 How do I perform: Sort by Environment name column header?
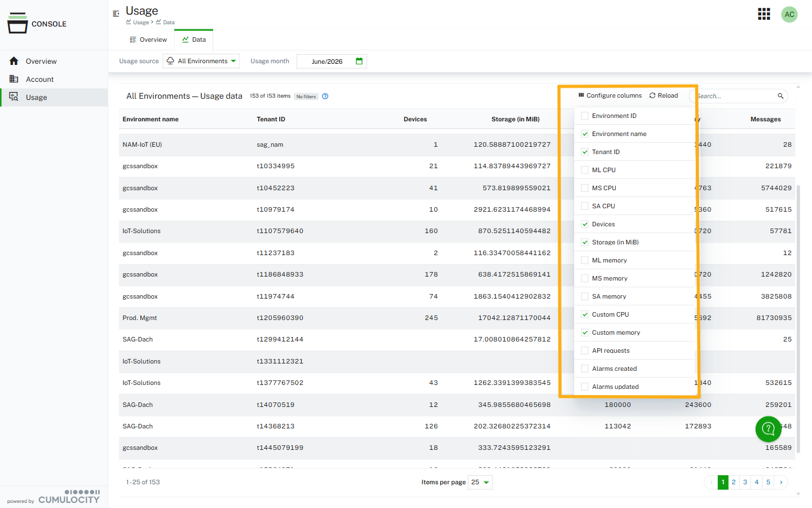[151, 119]
